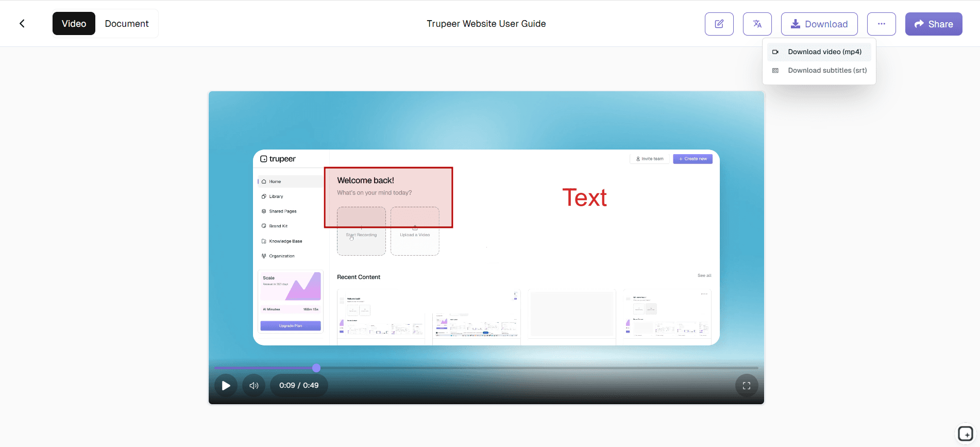Click the Download button
Screen dimensions: 980x447
pyautogui.click(x=819, y=24)
